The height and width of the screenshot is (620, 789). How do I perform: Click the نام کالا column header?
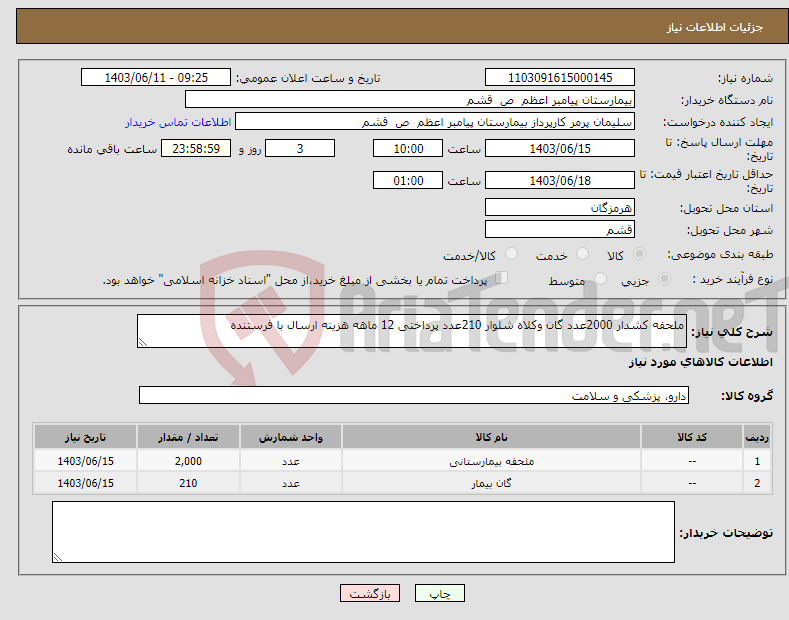click(x=491, y=437)
